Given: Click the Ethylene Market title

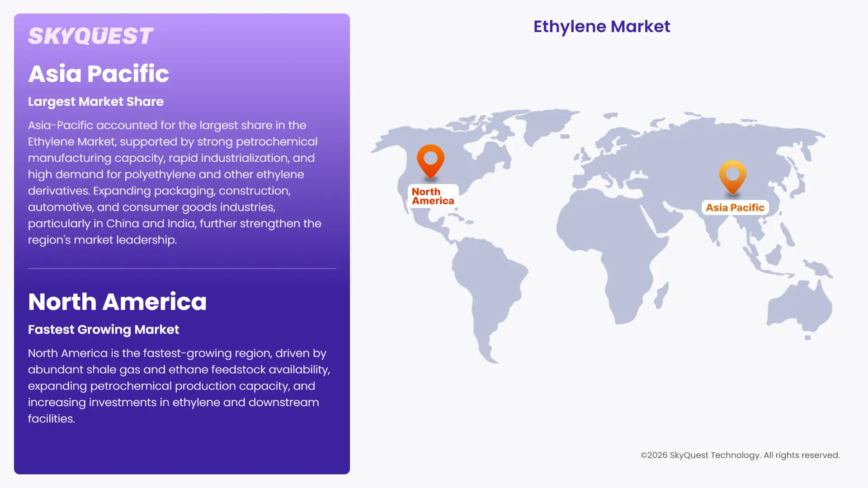Looking at the screenshot, I should click(602, 27).
